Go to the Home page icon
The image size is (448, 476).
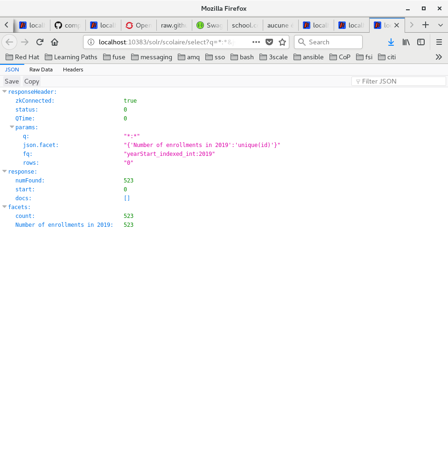tap(55, 42)
